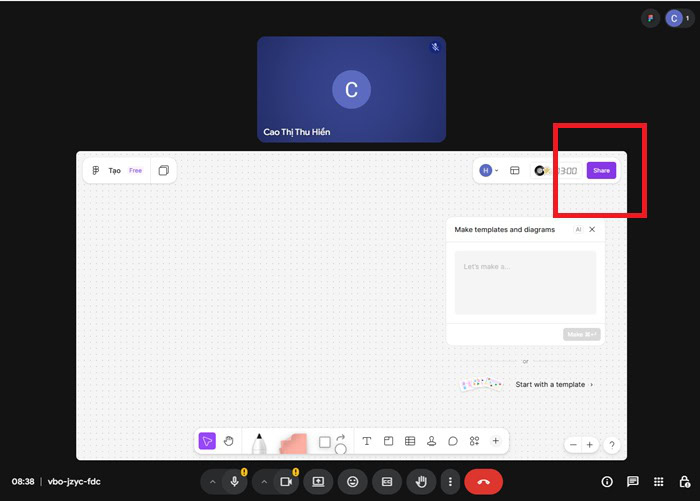The width and height of the screenshot is (700, 501).
Task: Toggle the camera on or off
Action: [285, 481]
